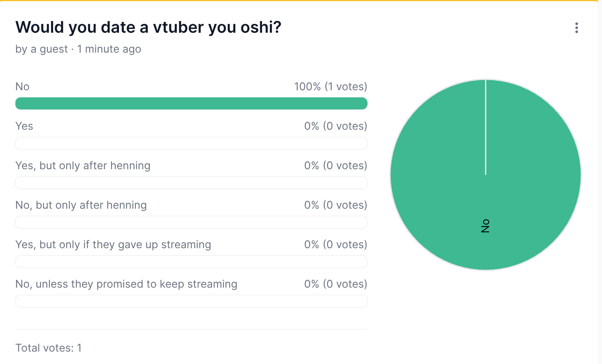Click the "No" option label above the green bar
Screen dimensions: 602x364
(23, 86)
